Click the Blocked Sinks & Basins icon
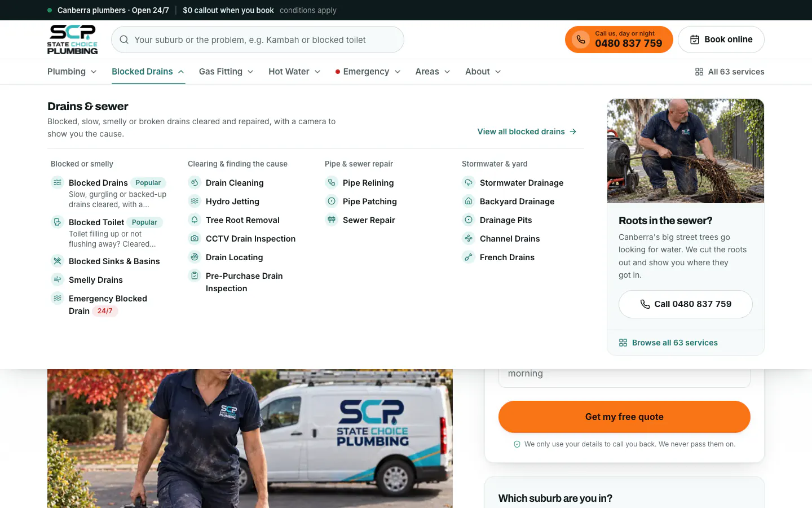Viewport: 812px width, 508px height. [58, 261]
